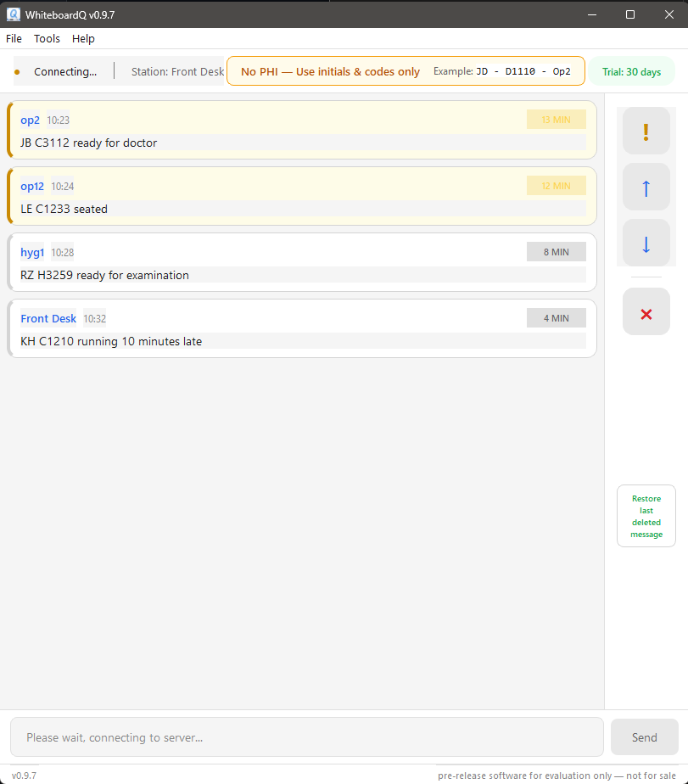Click the 13 MIN timer badge
This screenshot has width=688, height=784.
click(x=556, y=120)
